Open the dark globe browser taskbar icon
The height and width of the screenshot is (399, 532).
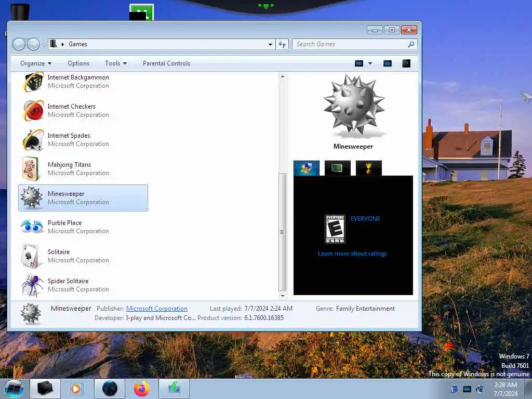tap(110, 389)
